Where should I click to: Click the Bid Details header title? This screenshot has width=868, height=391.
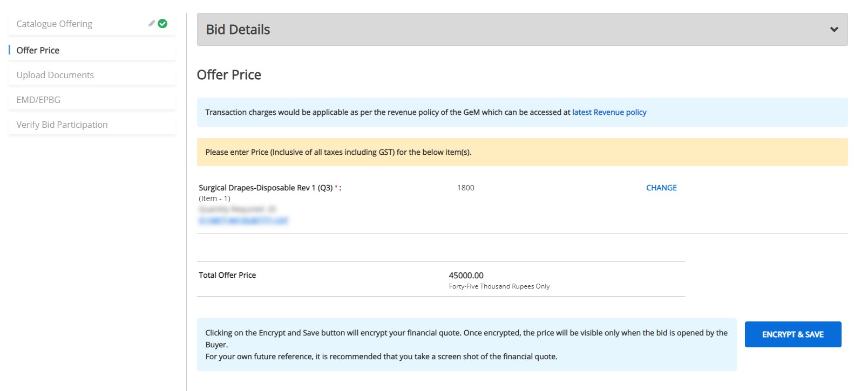(238, 30)
